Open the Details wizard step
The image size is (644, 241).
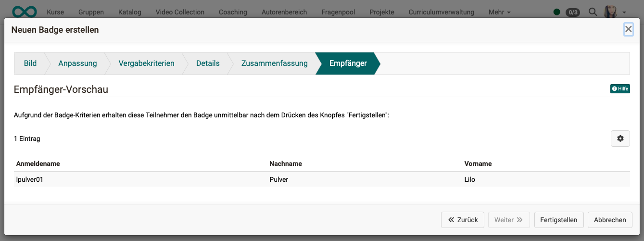click(x=208, y=63)
